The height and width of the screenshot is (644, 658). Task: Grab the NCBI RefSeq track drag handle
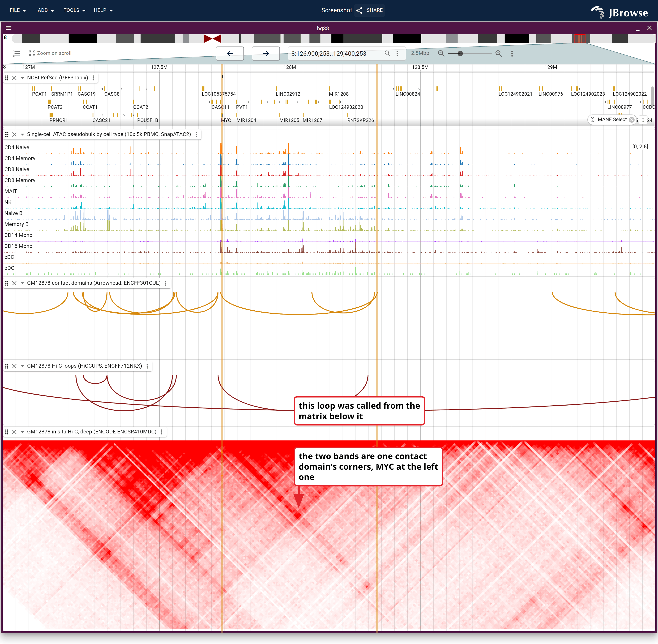[7, 78]
